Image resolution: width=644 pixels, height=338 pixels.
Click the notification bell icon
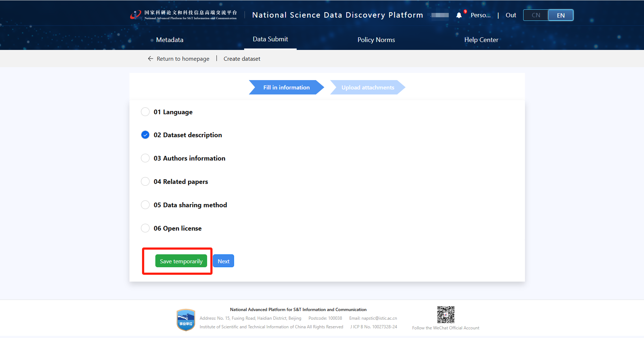tap(459, 15)
